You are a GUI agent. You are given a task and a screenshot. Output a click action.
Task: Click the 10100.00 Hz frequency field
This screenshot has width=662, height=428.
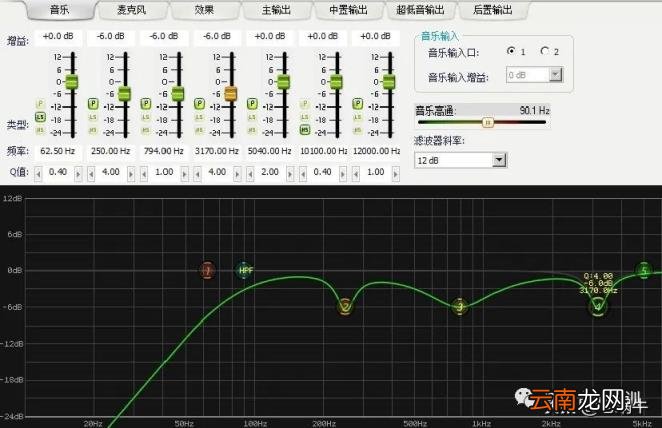coord(323,151)
